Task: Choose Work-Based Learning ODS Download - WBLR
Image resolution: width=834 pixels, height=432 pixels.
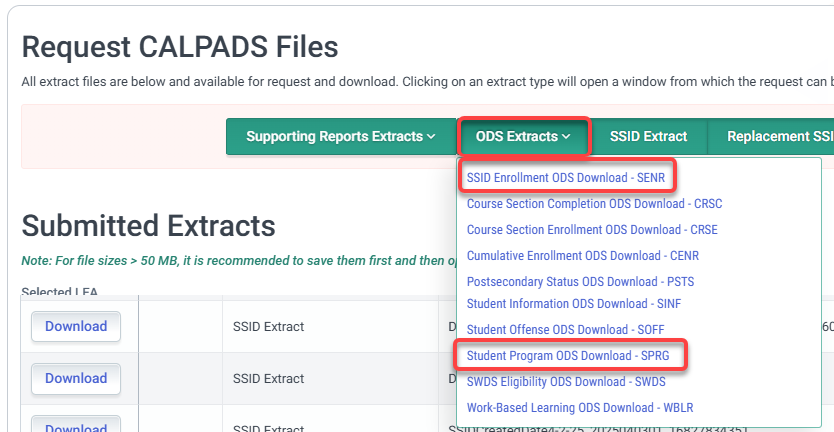Action: [580, 408]
